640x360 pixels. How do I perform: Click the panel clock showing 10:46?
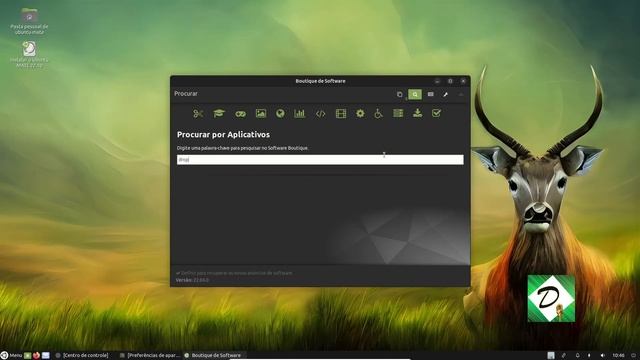point(618,356)
